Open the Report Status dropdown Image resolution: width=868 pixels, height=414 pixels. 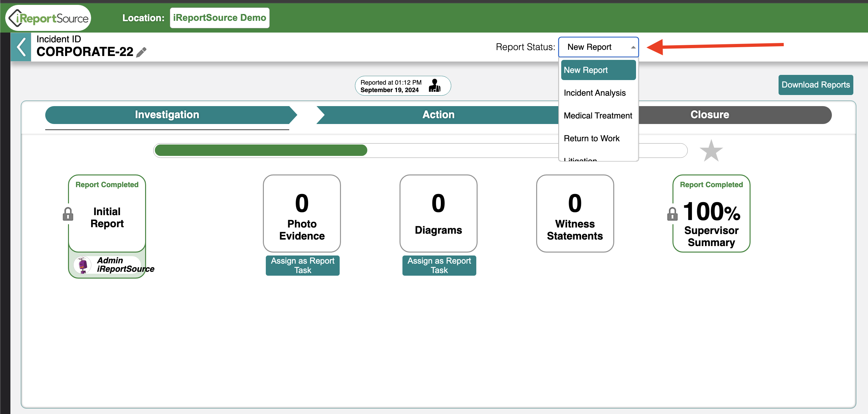tap(598, 47)
